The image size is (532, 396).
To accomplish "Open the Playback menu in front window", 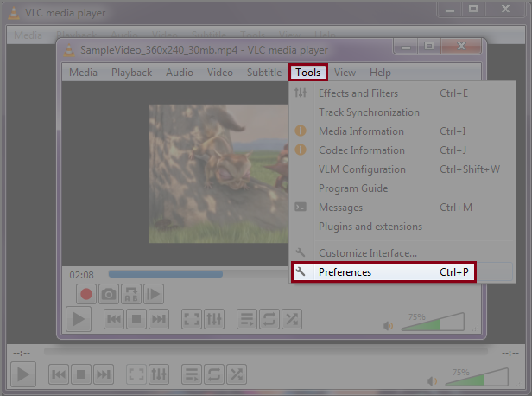I will click(131, 73).
